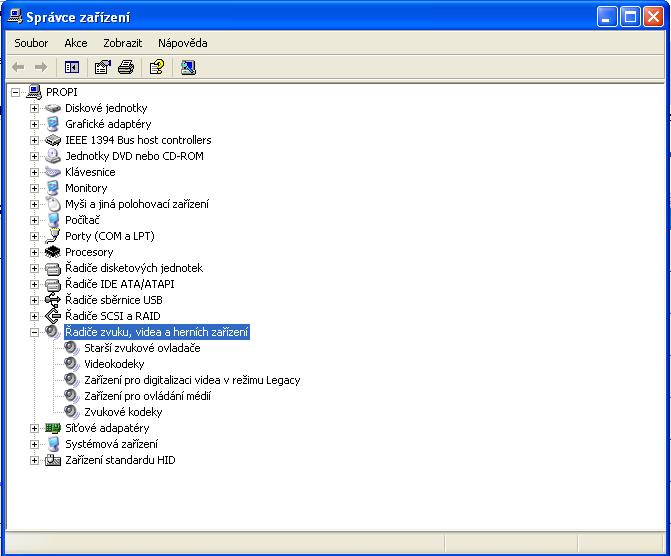671x556 pixels.
Task: Select Zařízení pro ovládání médií
Action: pyautogui.click(x=147, y=396)
